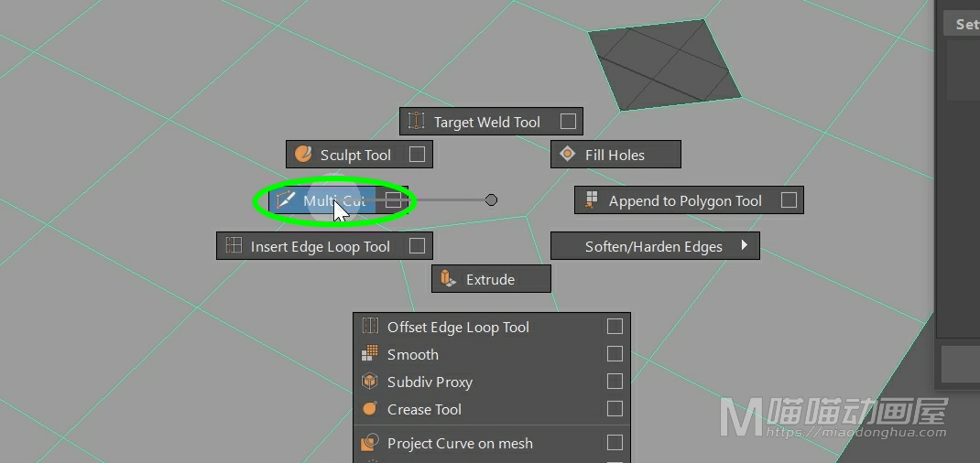Viewport: 980px width, 463px height.
Task: Click the marking menu center dot
Action: coord(491,199)
